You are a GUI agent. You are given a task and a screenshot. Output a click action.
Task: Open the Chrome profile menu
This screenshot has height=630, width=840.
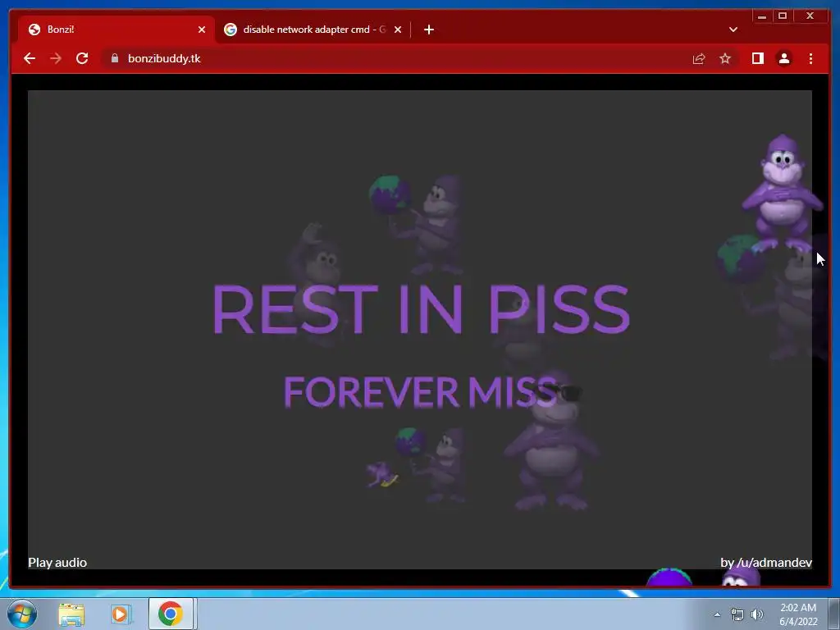tap(783, 58)
